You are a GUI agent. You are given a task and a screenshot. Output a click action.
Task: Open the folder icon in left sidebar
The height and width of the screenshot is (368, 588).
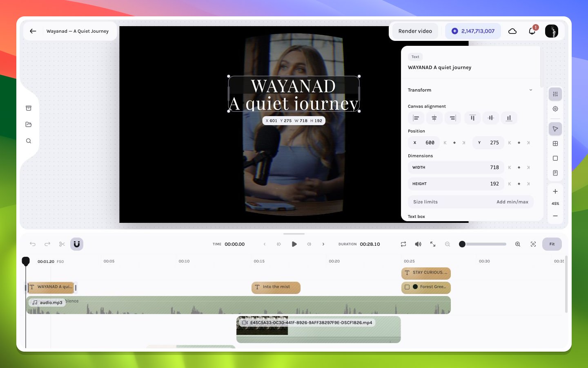pyautogui.click(x=29, y=124)
